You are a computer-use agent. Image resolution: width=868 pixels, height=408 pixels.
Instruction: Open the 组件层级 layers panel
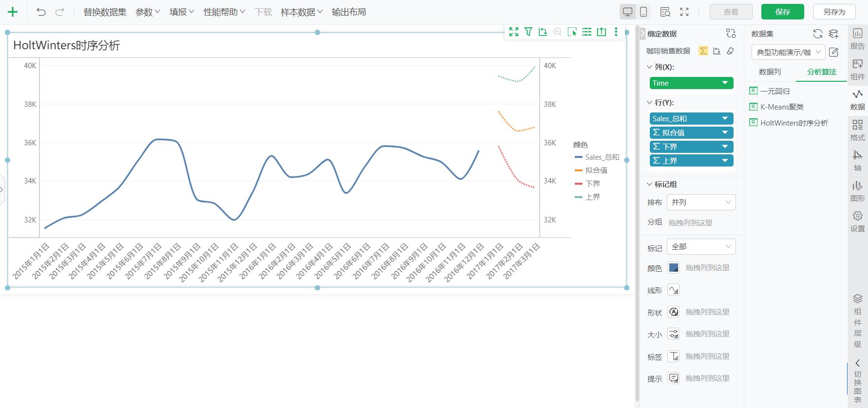pyautogui.click(x=857, y=321)
